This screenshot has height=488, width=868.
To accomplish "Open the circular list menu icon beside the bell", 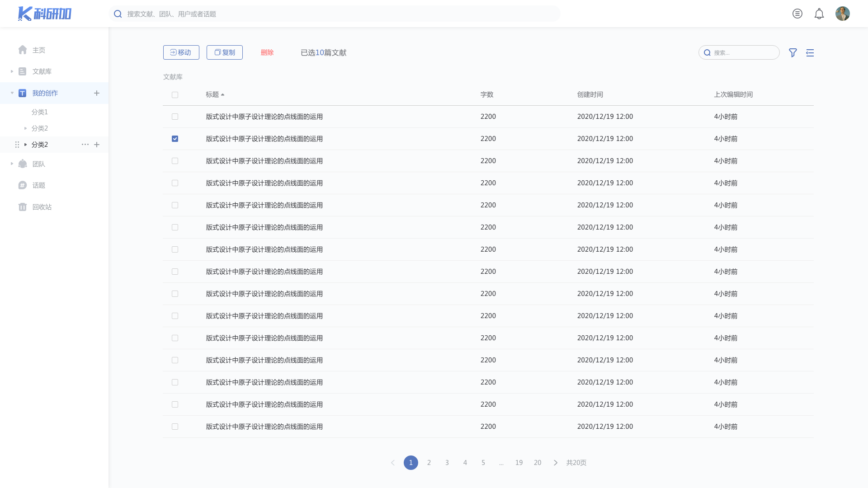I will coord(797,14).
